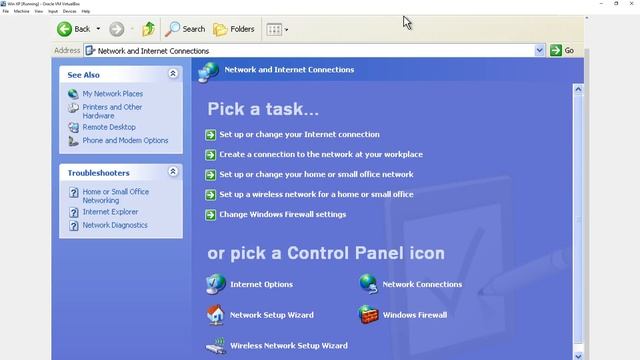640x360 pixels.
Task: Open Internet Options label link
Action: click(261, 284)
